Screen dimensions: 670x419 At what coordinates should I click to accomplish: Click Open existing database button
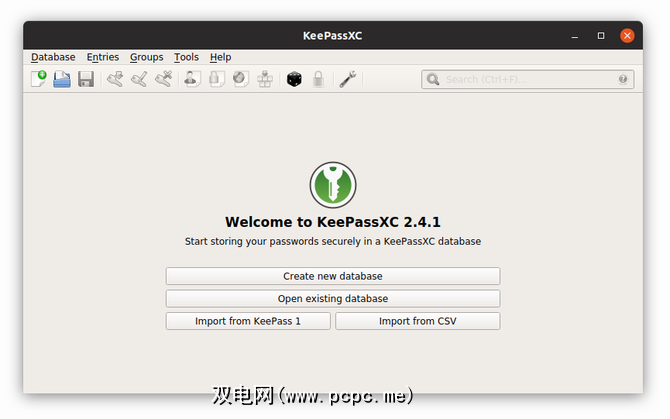(x=333, y=299)
